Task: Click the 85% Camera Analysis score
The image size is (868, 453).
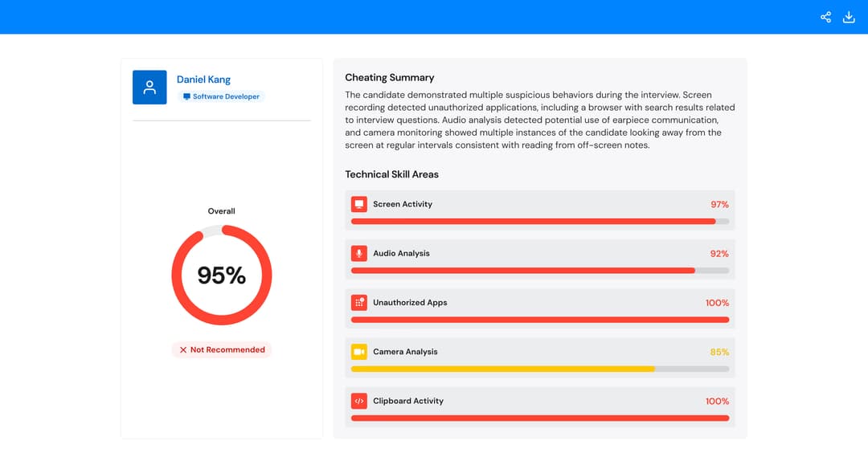Action: tap(719, 352)
